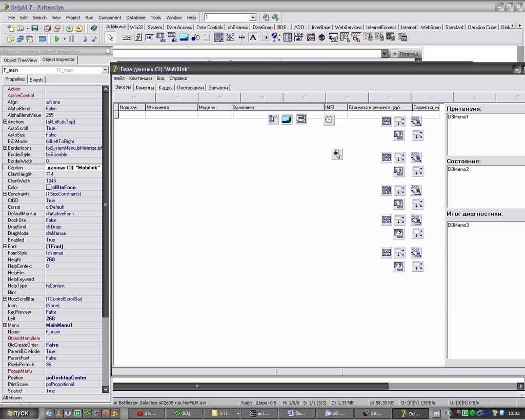Click the Модель grid column header
Viewport: 525px width, 420px height.
point(215,107)
